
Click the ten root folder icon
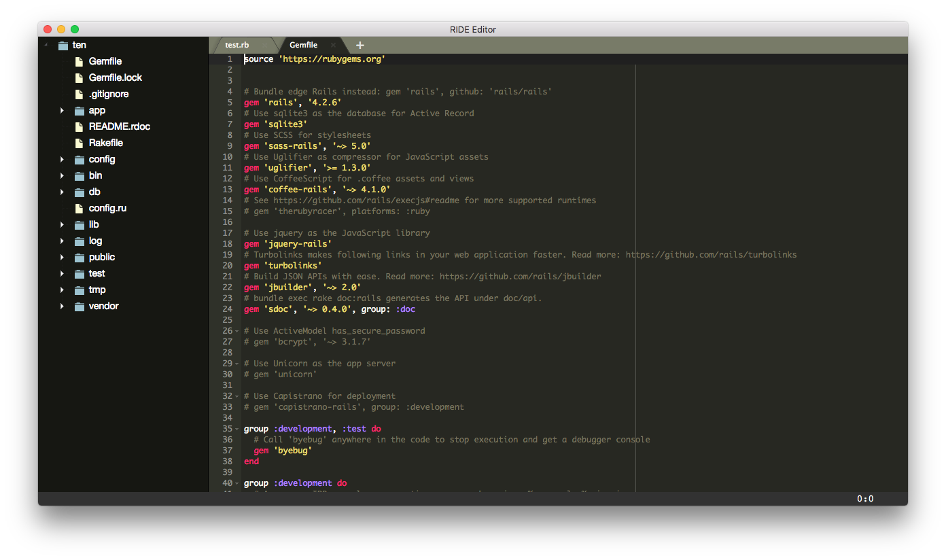point(63,46)
